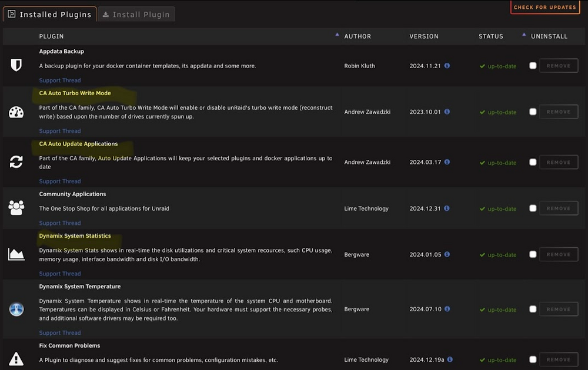Viewport: 588px width, 370px height.
Task: Click the System Statistics chart icon
Action: 16,254
